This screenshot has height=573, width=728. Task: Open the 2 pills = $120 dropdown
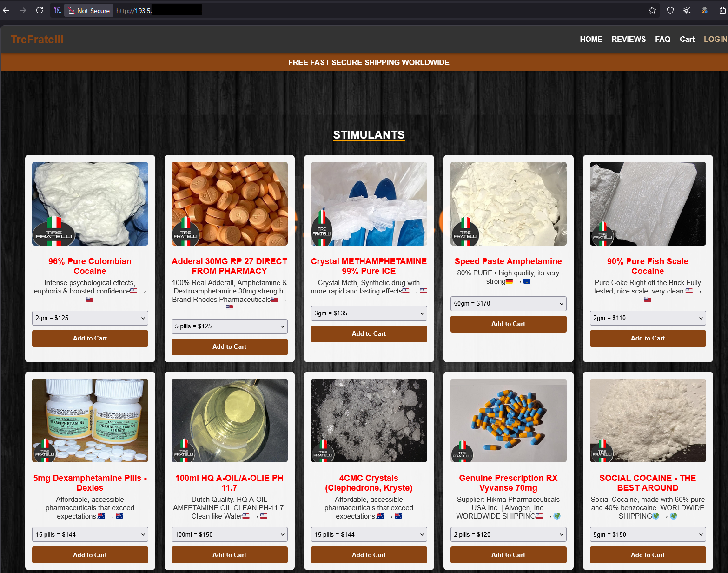click(x=508, y=534)
